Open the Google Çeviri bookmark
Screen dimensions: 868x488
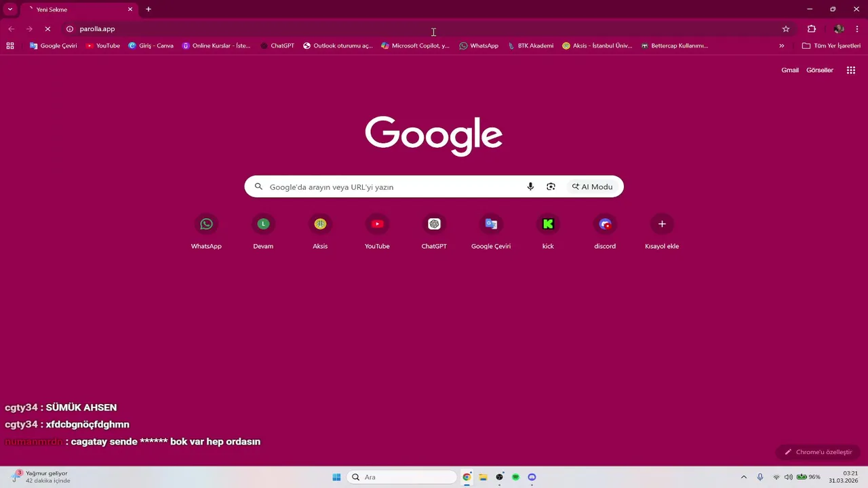tap(53, 46)
